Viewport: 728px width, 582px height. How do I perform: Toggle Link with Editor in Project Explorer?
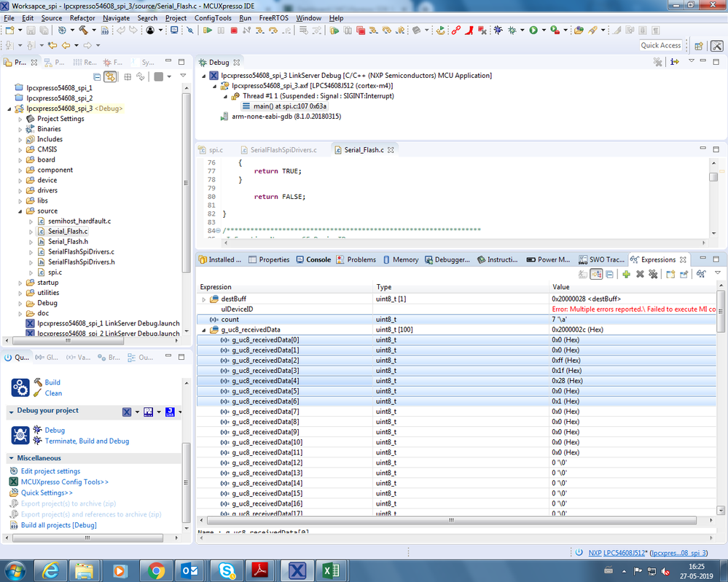tap(110, 76)
